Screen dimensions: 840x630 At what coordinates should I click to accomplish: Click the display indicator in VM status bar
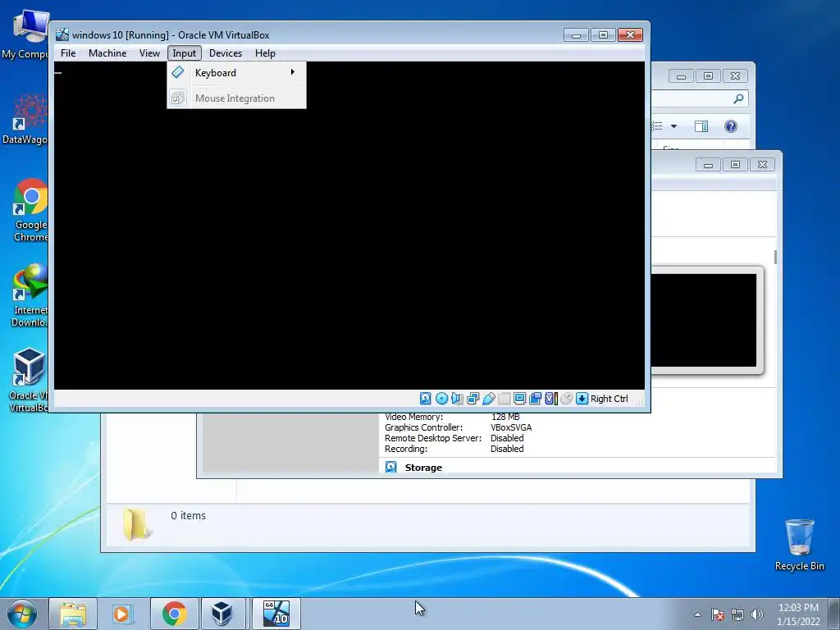pos(519,398)
